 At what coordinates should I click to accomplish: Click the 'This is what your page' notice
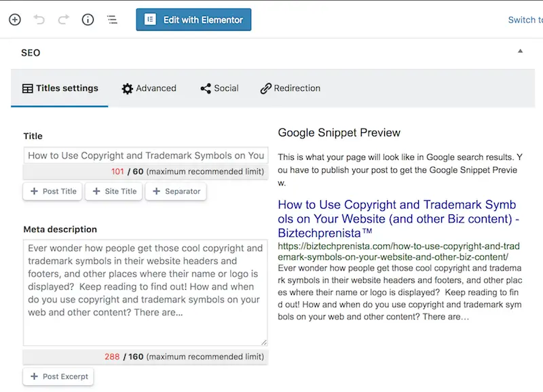400,170
